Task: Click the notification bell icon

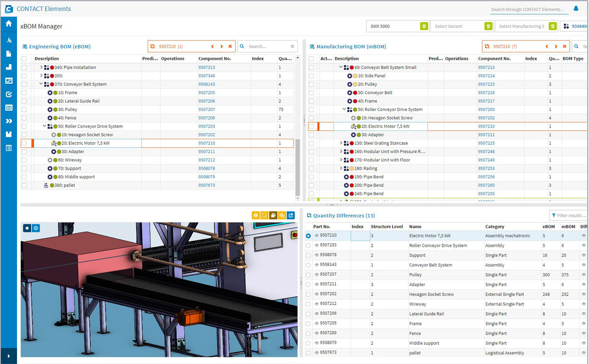Action: tap(576, 9)
